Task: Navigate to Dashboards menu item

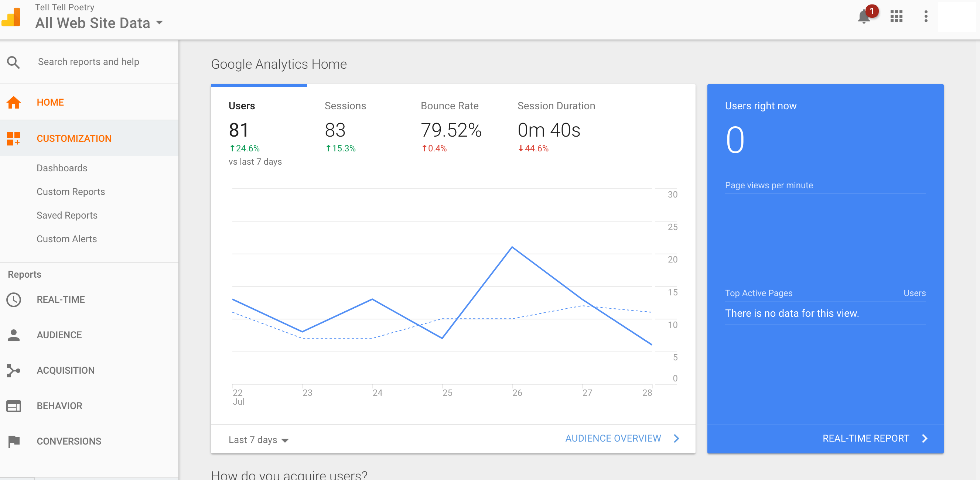Action: click(x=62, y=168)
